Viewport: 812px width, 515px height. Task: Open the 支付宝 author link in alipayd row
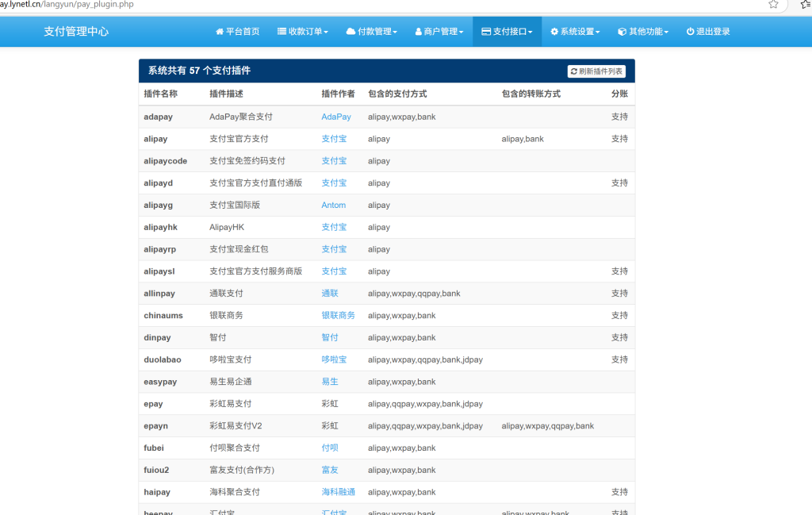pos(334,183)
